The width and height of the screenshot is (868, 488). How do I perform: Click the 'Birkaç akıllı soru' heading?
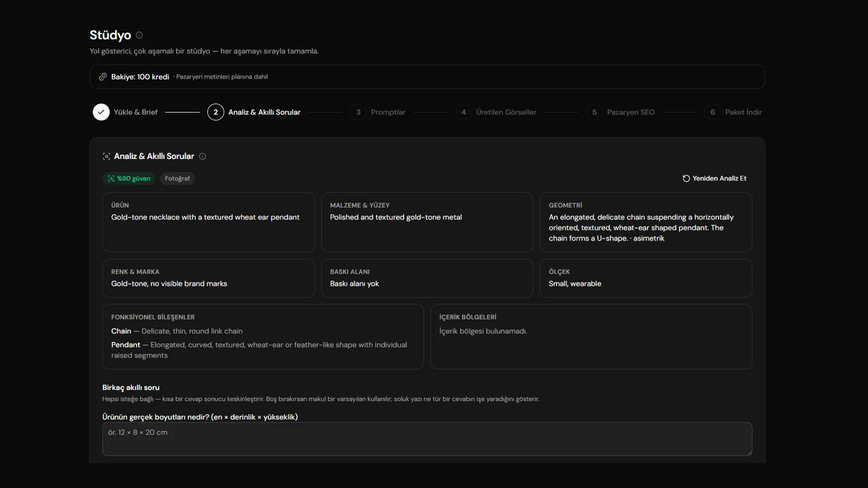[x=131, y=388]
